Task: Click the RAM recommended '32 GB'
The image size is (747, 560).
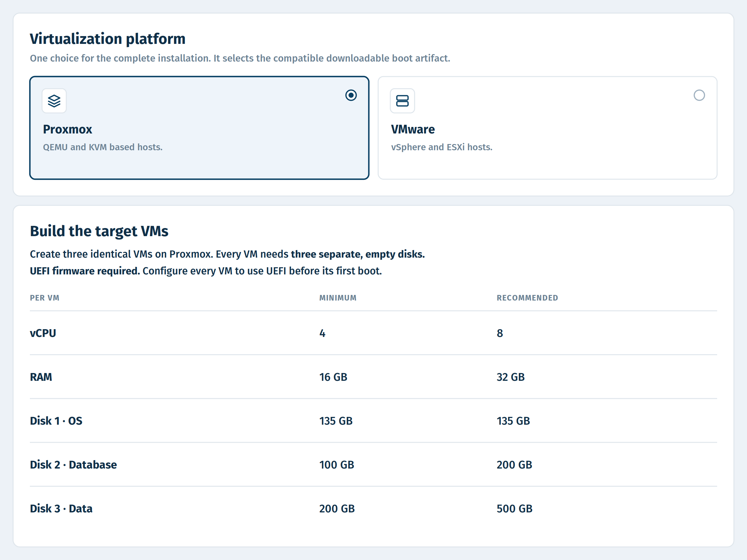Action: 511,377
